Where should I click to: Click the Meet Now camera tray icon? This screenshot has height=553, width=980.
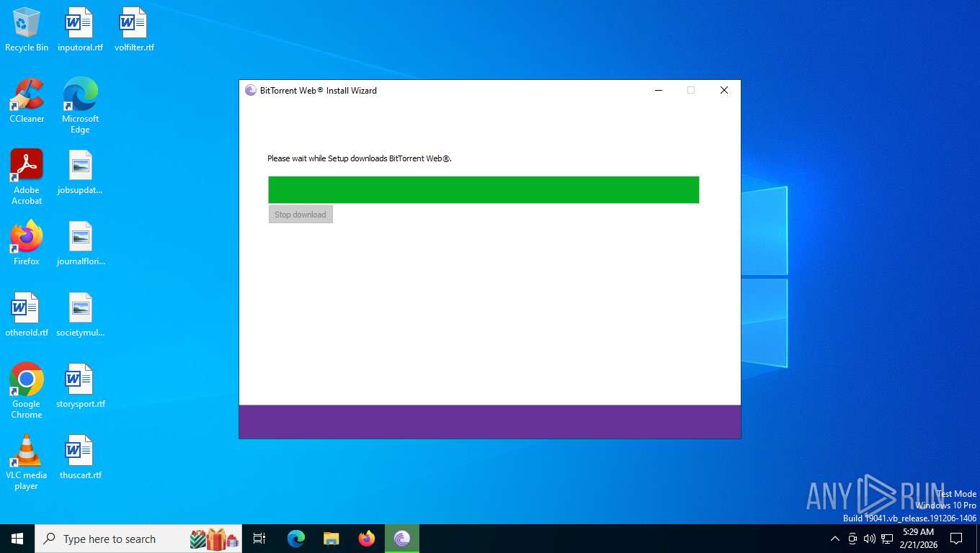pos(852,539)
